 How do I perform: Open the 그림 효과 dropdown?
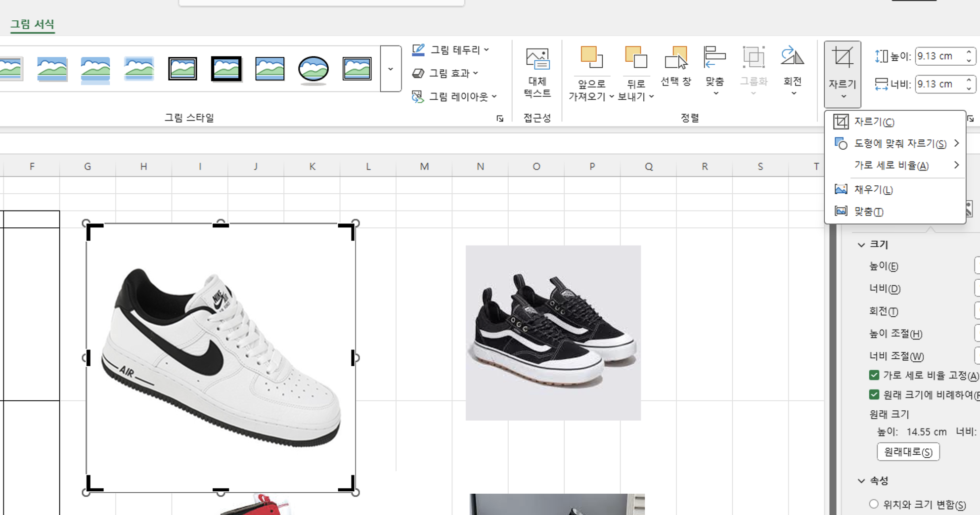(x=445, y=73)
